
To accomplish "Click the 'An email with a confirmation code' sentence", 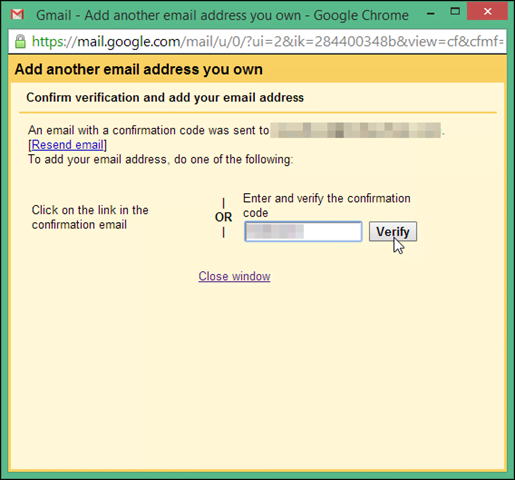I will pyautogui.click(x=148, y=130).
